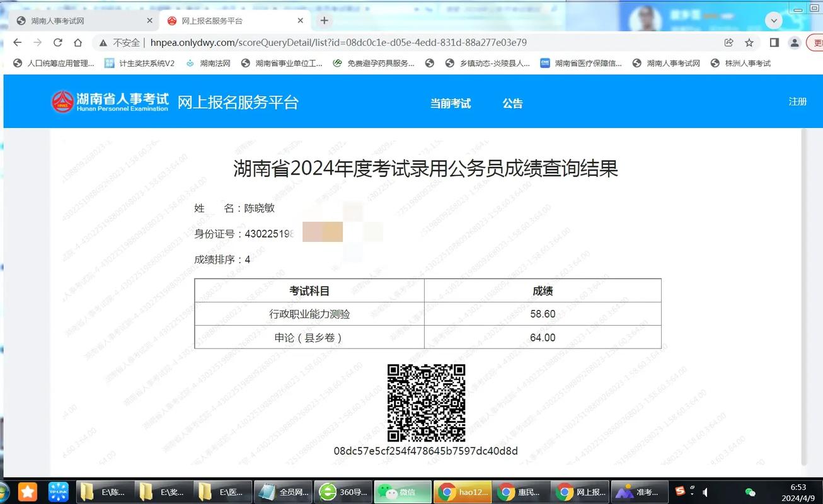Open hidden icons in the system tray
Viewport: 823px width, 504px height.
point(692,494)
